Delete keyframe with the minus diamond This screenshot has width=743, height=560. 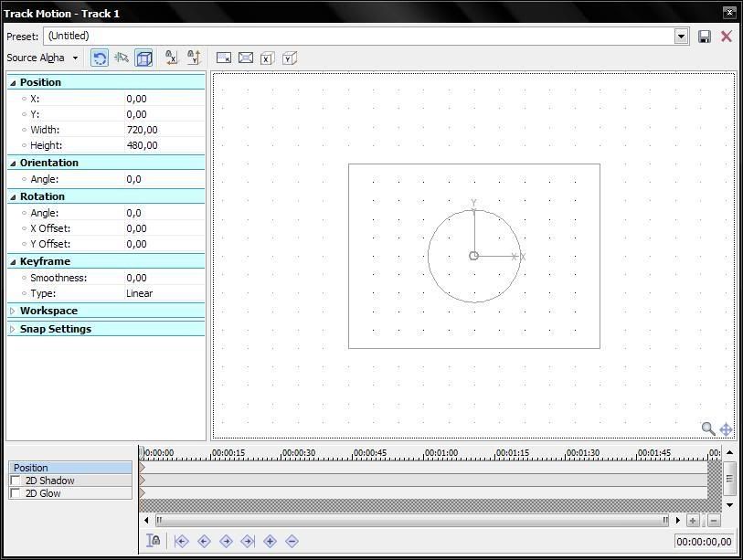point(292,541)
